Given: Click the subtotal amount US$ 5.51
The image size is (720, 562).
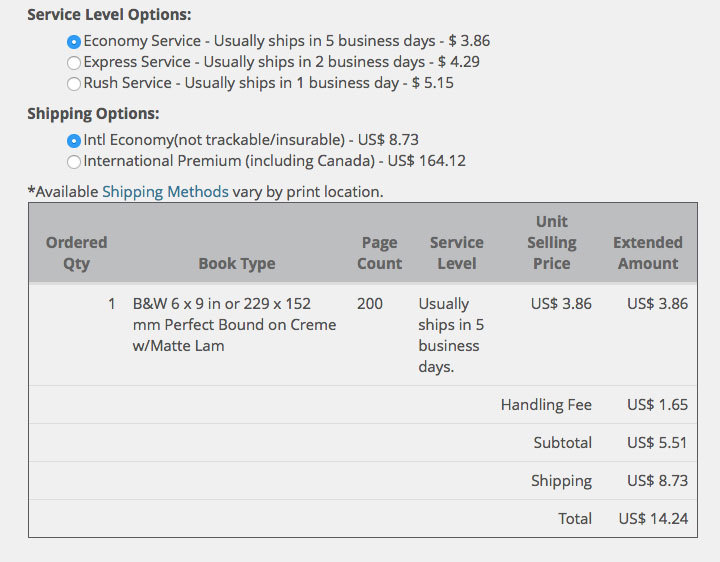Looking at the screenshot, I should (x=657, y=443).
